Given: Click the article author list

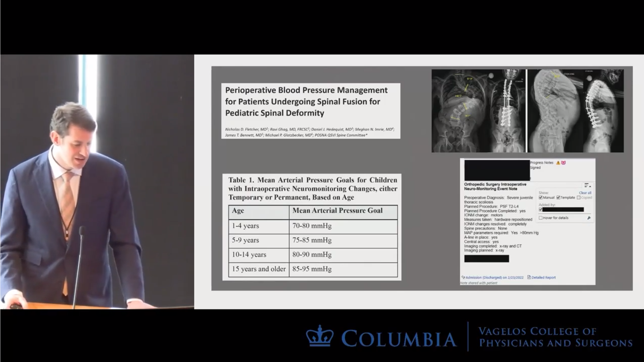Looking at the screenshot, I should 309,132.
